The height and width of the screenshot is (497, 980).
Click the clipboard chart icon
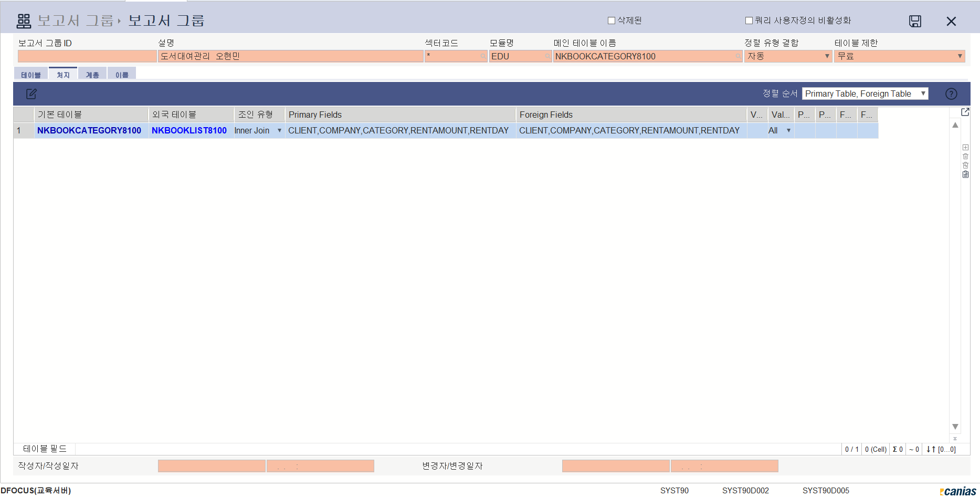pyautogui.click(x=965, y=174)
